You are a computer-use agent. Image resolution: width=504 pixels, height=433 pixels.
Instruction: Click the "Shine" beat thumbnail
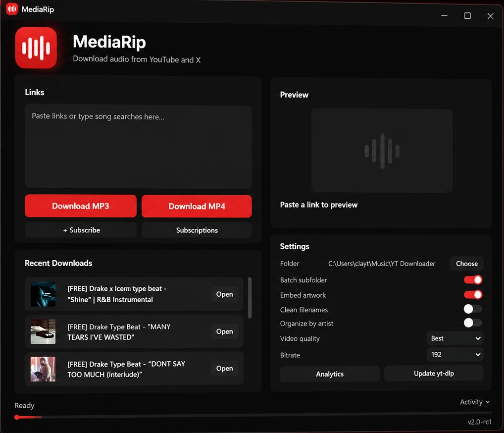pos(43,294)
